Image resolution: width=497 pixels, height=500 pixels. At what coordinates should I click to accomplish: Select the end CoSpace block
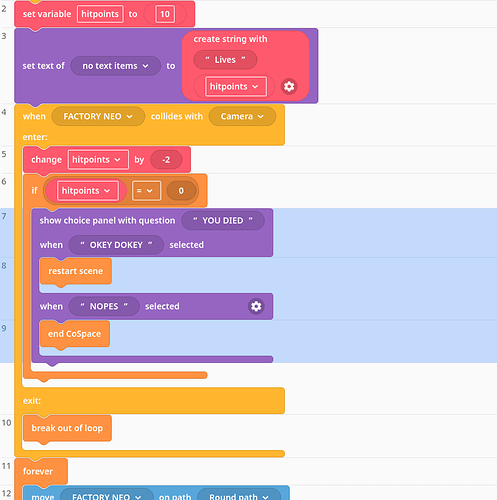75,334
